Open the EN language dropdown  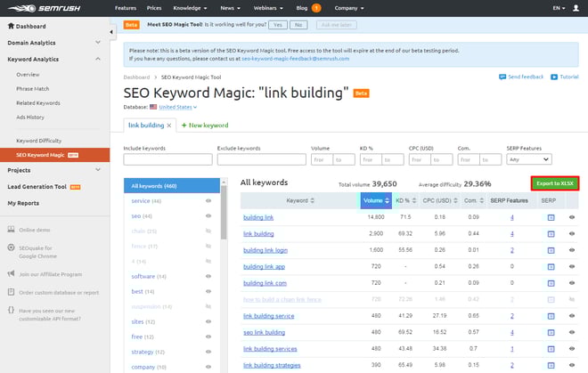point(559,8)
